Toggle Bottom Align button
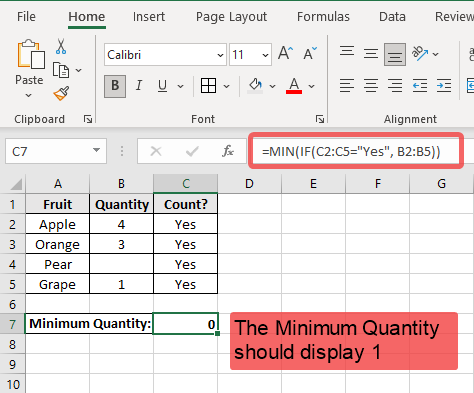 (395, 54)
